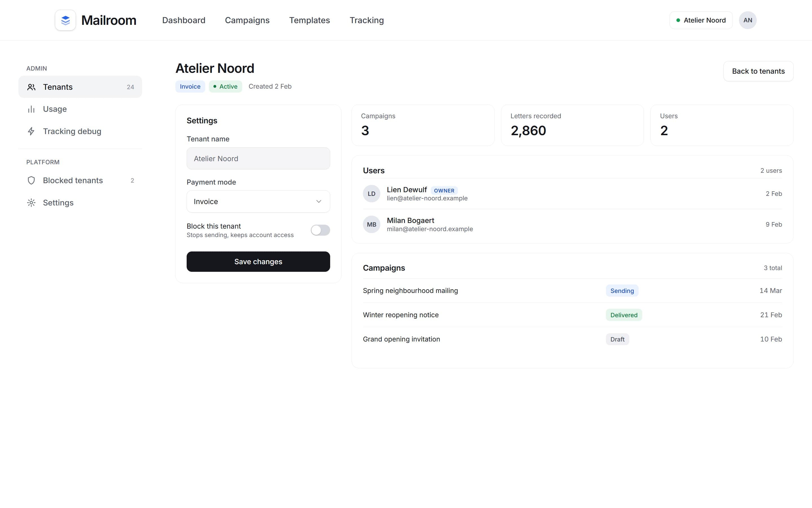Go to the Dashboard tab
Viewport: 812px width, 508px height.
(x=184, y=20)
